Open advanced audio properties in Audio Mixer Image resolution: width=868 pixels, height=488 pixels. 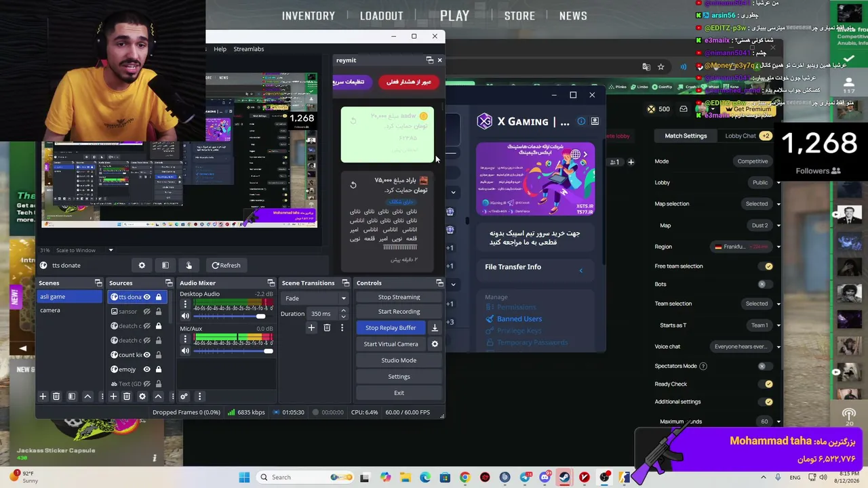pyautogui.click(x=184, y=396)
